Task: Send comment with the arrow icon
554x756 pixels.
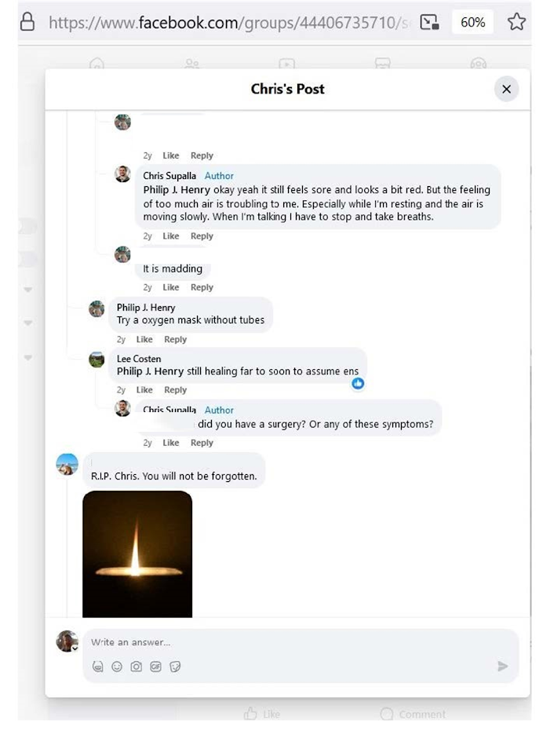Action: point(502,667)
